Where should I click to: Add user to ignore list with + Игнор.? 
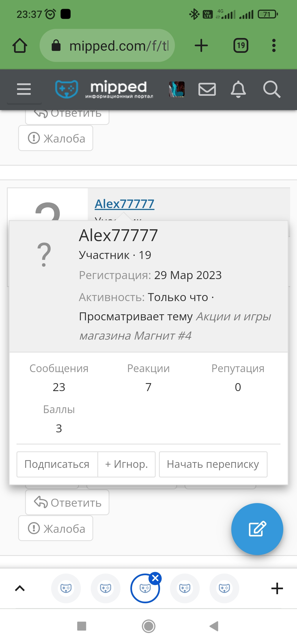coord(127,464)
